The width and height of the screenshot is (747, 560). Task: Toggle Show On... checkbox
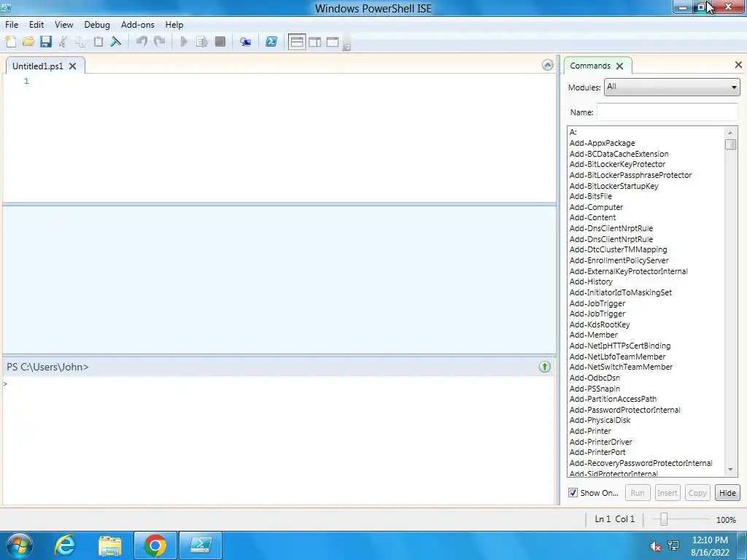coord(573,493)
